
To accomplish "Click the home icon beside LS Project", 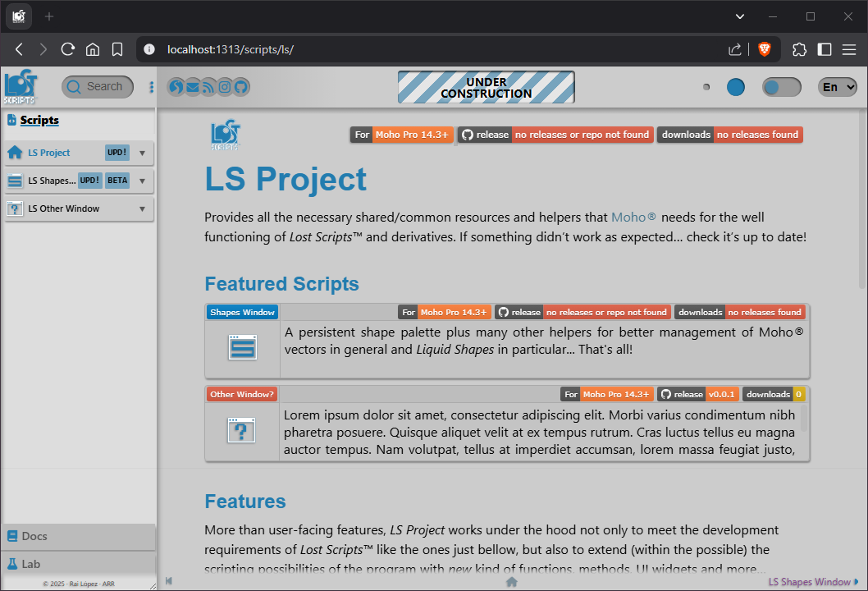I will 15,153.
